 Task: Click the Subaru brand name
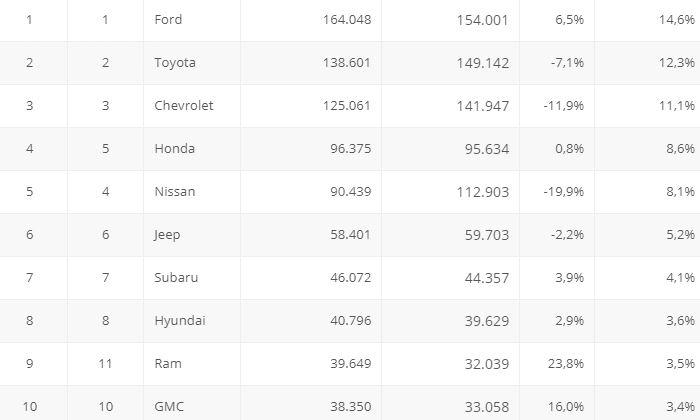coord(176,278)
